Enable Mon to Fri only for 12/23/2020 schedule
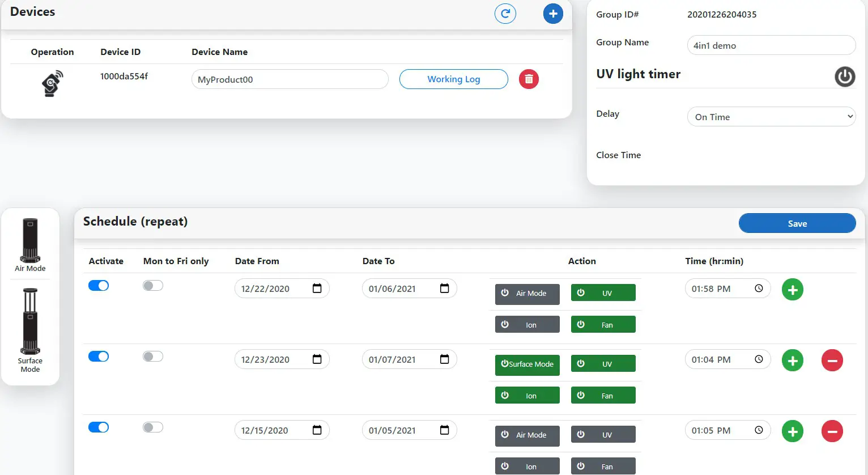Image resolution: width=868 pixels, height=475 pixels. tap(153, 357)
